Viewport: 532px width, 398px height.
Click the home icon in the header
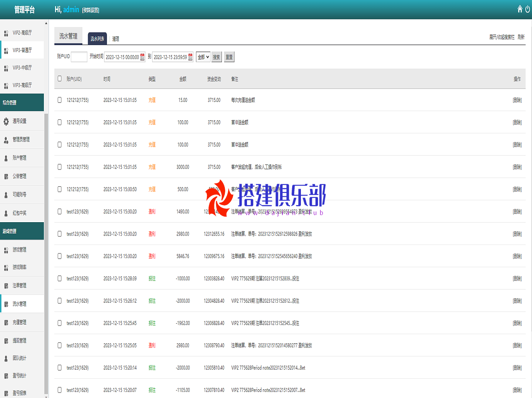(x=520, y=9)
